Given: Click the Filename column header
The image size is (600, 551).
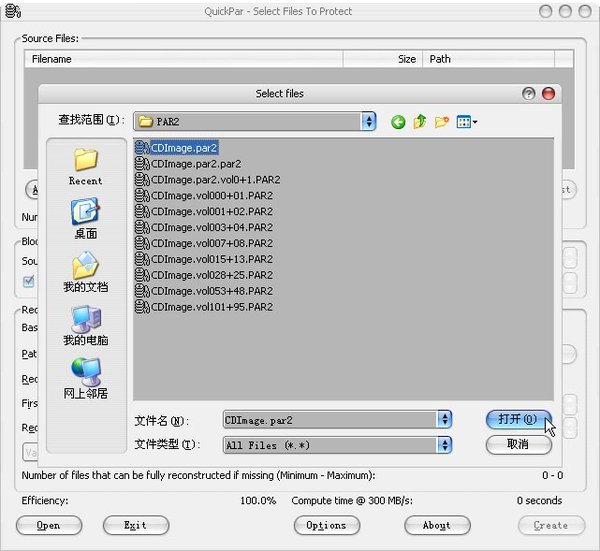Looking at the screenshot, I should [184, 59].
